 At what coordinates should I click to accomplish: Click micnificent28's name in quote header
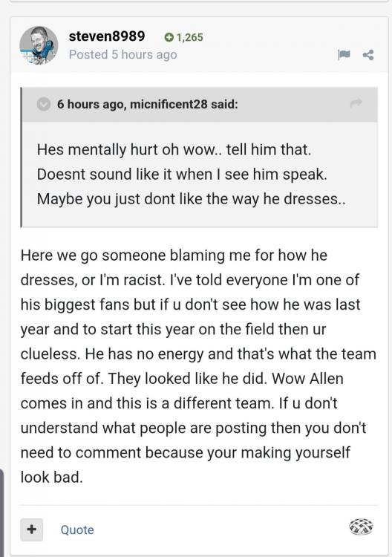pos(169,104)
